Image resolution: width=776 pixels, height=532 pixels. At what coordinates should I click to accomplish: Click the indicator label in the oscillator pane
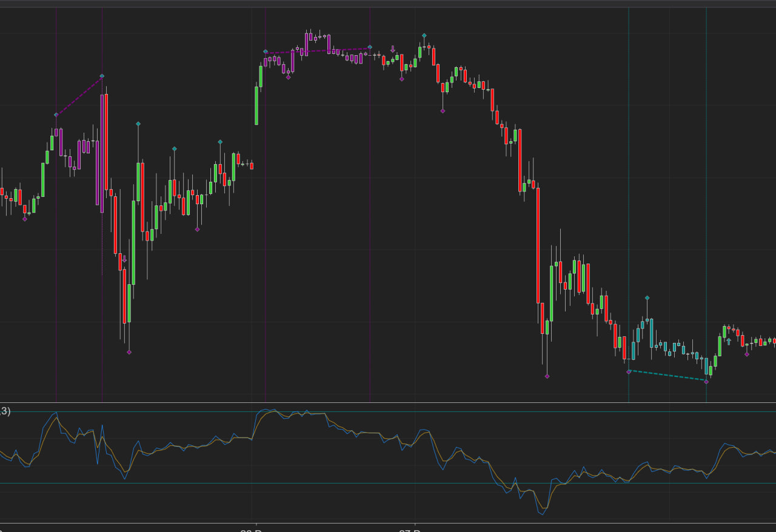click(x=5, y=411)
